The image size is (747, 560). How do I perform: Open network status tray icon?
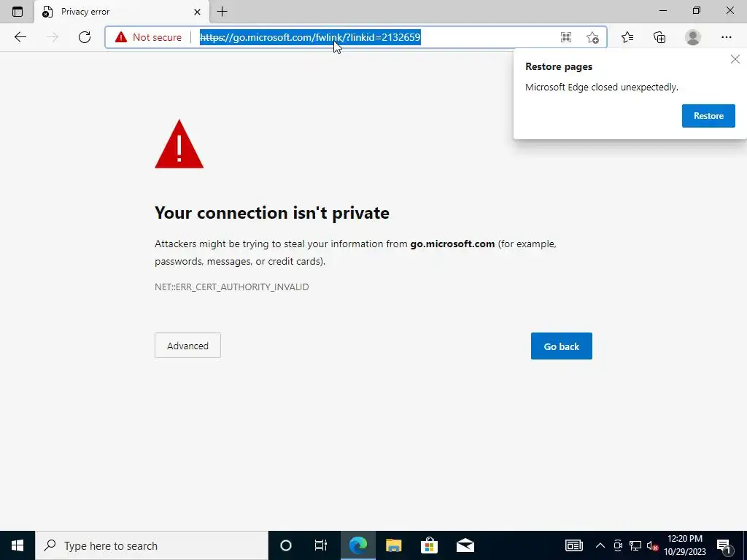635,545
